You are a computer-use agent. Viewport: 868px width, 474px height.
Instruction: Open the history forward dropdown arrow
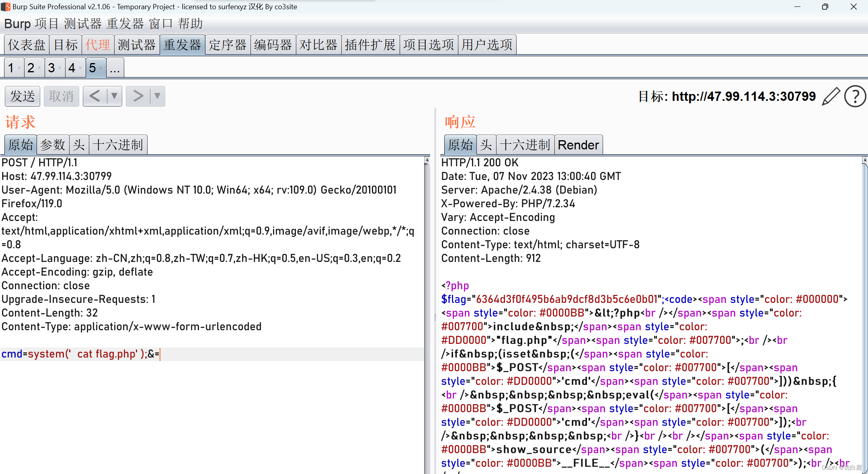tap(158, 96)
